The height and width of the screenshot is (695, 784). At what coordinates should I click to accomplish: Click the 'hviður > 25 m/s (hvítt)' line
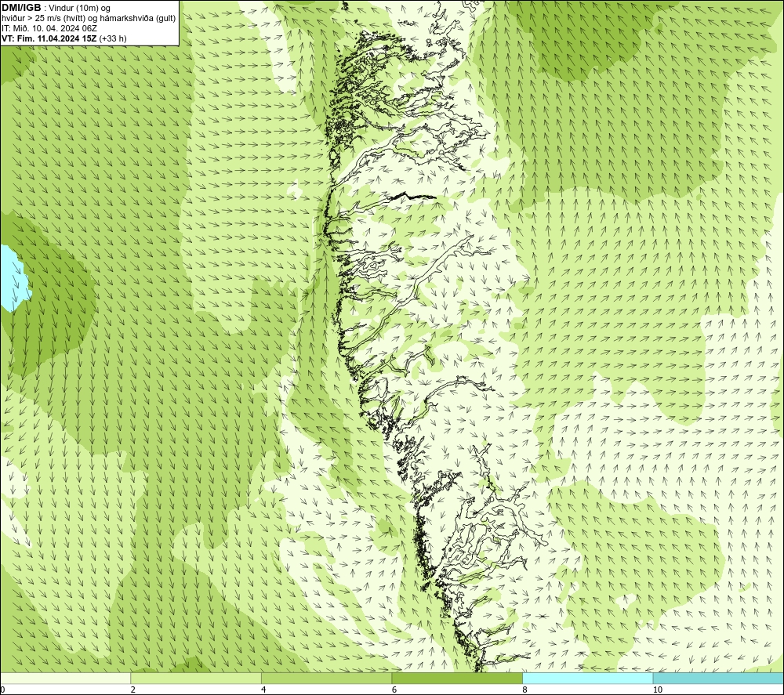coord(43,19)
